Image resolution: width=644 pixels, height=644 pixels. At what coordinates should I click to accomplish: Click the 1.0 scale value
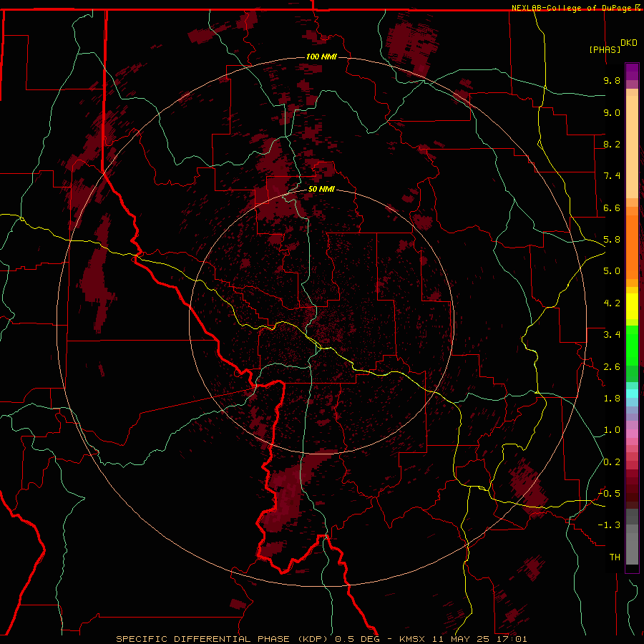(x=612, y=430)
